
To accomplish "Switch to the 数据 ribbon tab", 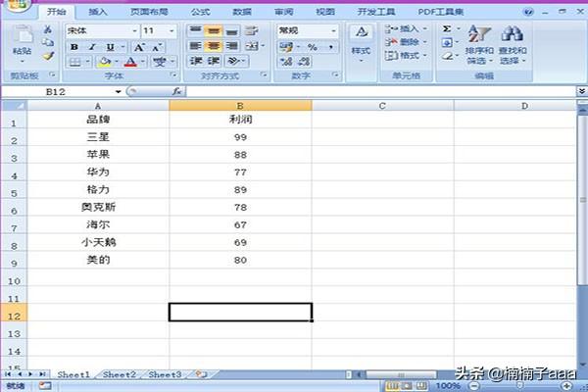I will coord(242,12).
